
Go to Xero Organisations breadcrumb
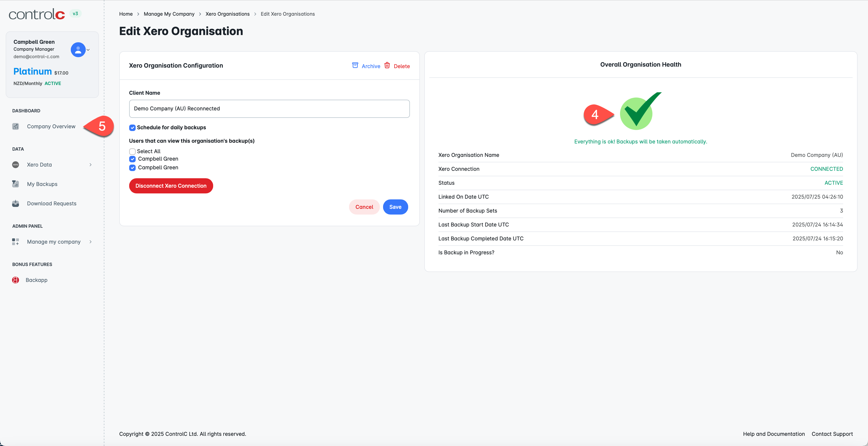(x=228, y=14)
